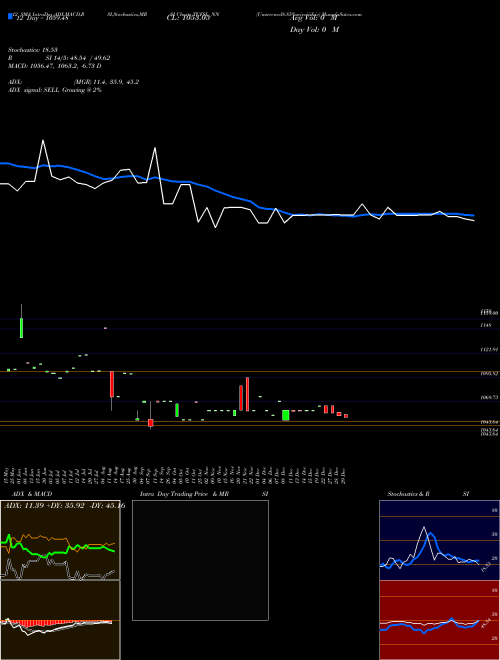Click the 'Day Vol: 0 M' label
The image size is (500, 660).
[x=314, y=30]
